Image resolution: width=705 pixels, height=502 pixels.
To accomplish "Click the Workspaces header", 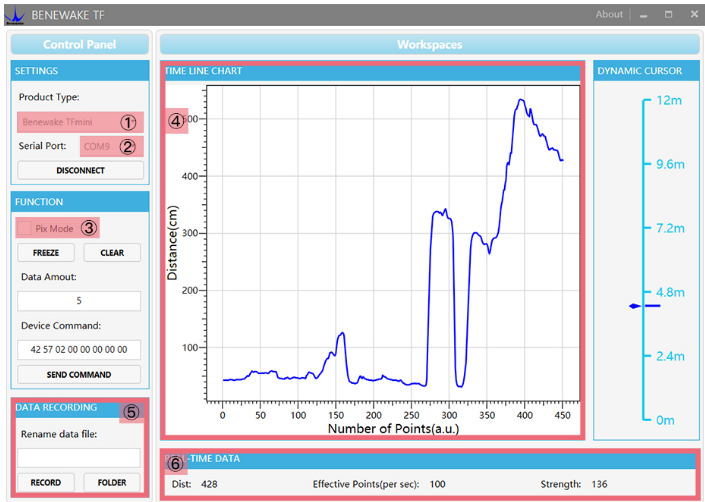I will click(x=429, y=44).
